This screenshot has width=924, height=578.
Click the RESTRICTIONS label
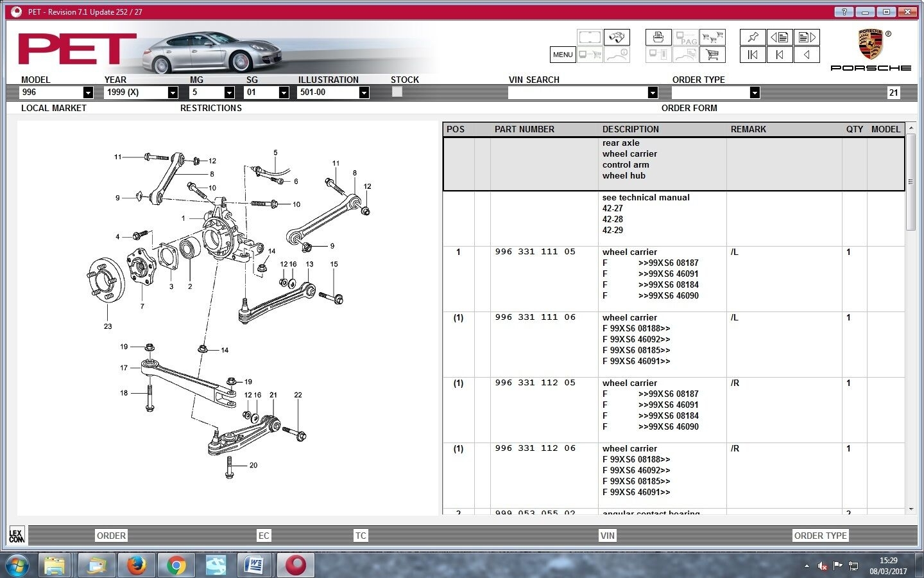(x=210, y=108)
